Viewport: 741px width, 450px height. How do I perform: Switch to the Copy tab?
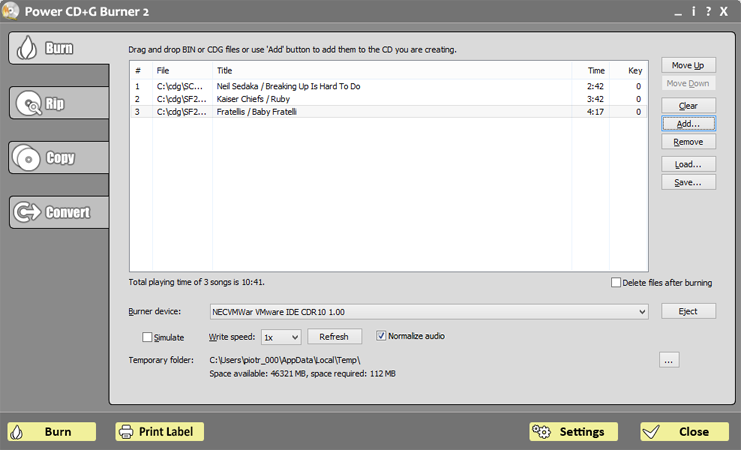coord(59,157)
